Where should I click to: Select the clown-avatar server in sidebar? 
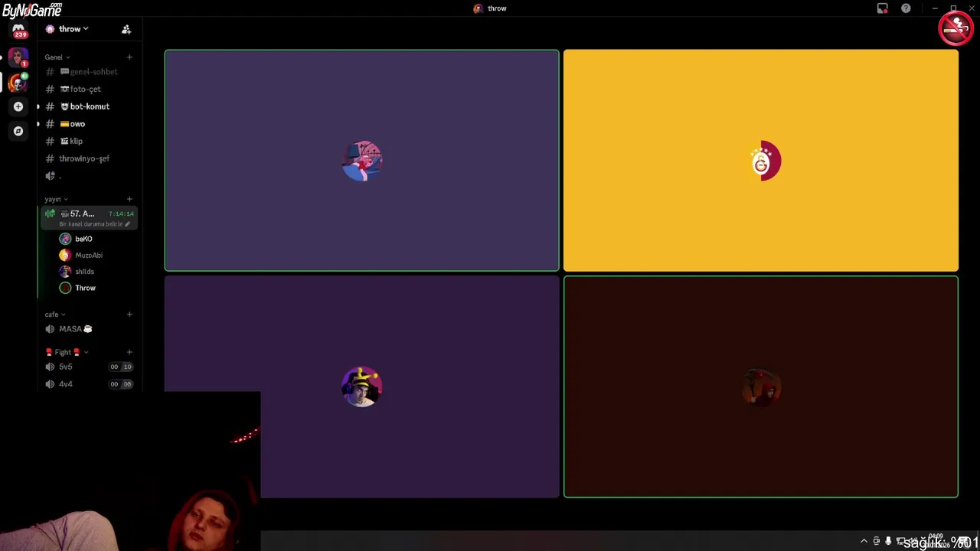[x=18, y=82]
